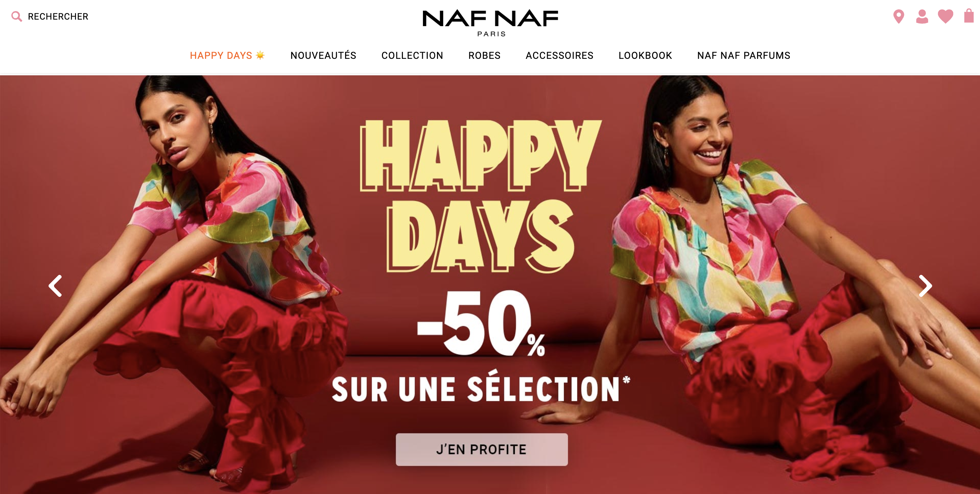Expand the Robes menu
Image resolution: width=980 pixels, height=494 pixels.
point(484,55)
